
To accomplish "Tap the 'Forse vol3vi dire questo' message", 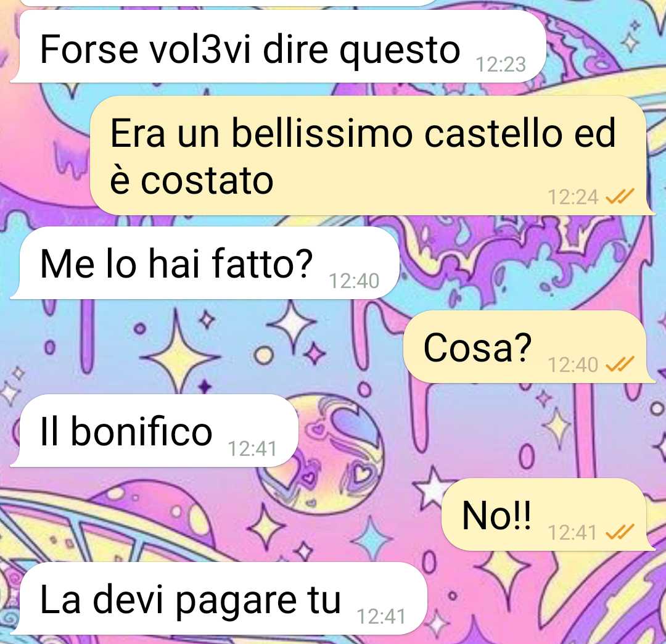I will click(277, 46).
